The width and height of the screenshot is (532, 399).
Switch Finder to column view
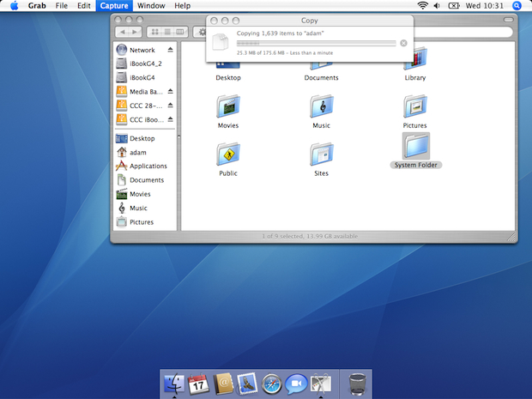pos(180,32)
